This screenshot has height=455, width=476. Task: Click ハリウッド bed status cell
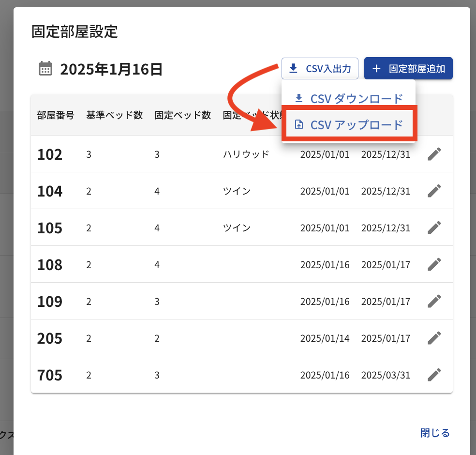click(246, 154)
